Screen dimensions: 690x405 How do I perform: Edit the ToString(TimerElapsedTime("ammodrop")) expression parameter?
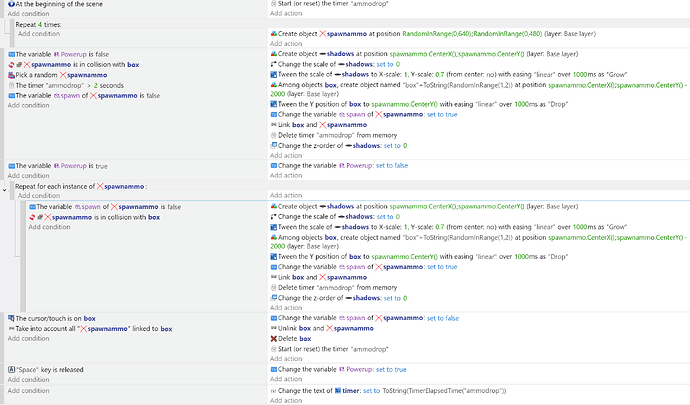click(444, 390)
